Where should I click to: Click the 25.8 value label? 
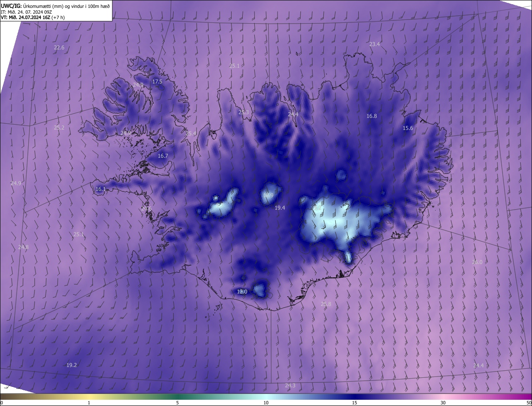[326, 304]
